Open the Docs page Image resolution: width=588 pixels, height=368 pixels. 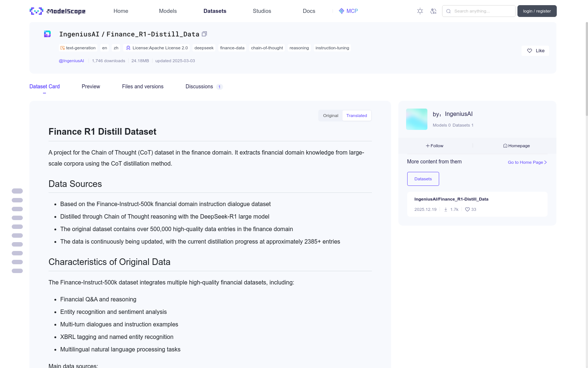pos(309,11)
